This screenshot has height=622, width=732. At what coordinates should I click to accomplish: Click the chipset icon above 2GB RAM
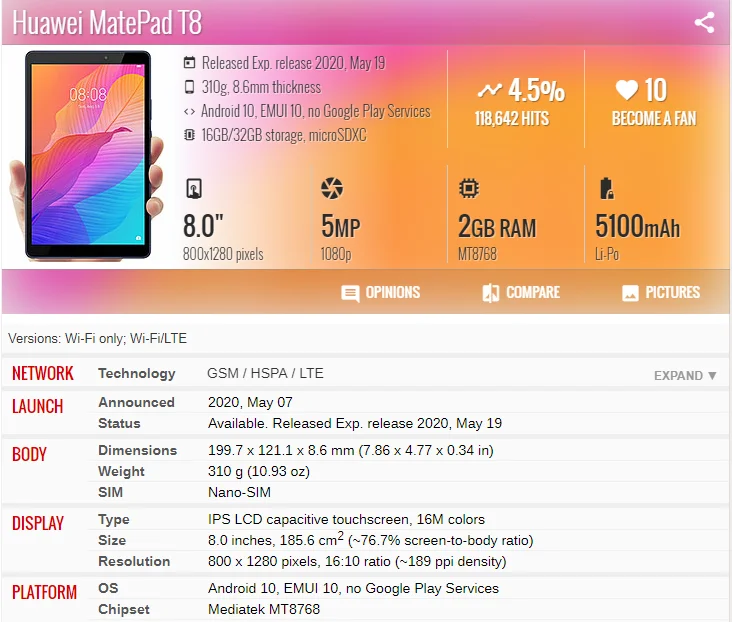[x=469, y=188]
